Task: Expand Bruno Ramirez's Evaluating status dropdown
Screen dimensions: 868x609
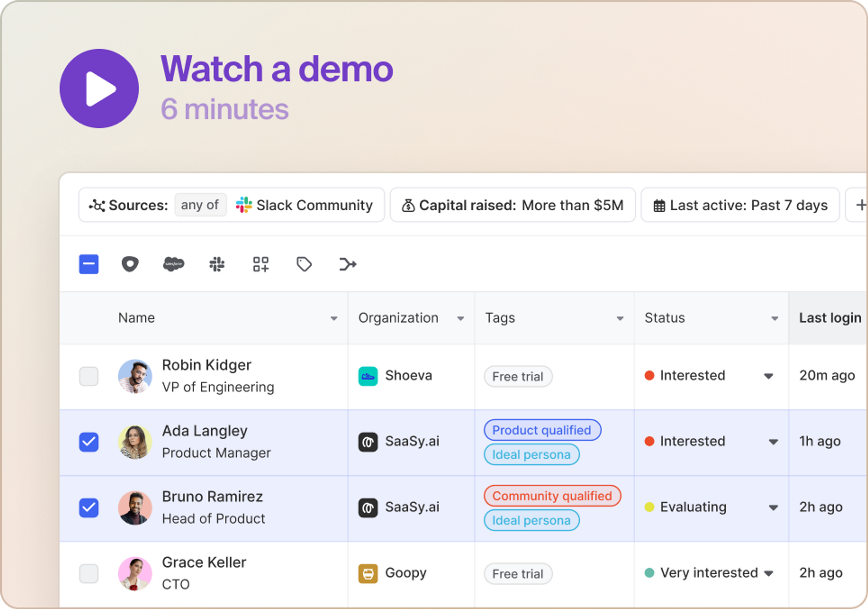Action: click(x=773, y=508)
